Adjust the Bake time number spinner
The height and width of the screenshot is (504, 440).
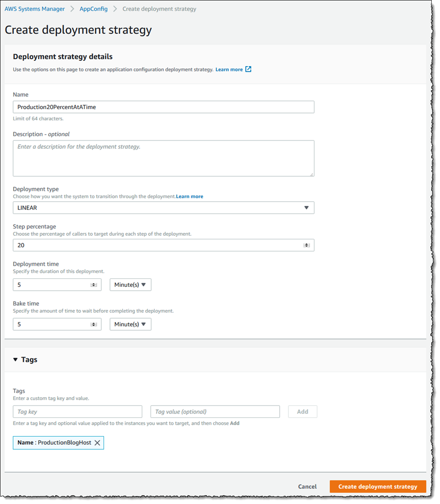93,324
